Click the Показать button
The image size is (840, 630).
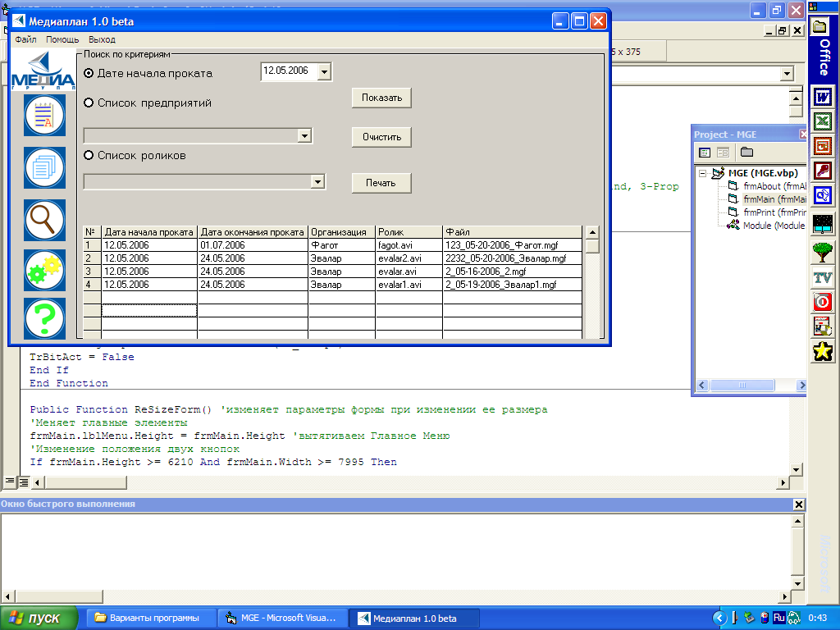tap(381, 98)
